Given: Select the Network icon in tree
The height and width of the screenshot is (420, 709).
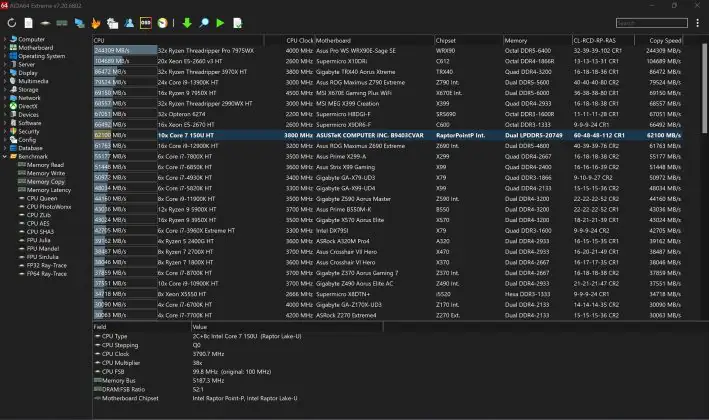Looking at the screenshot, I should click(13, 98).
